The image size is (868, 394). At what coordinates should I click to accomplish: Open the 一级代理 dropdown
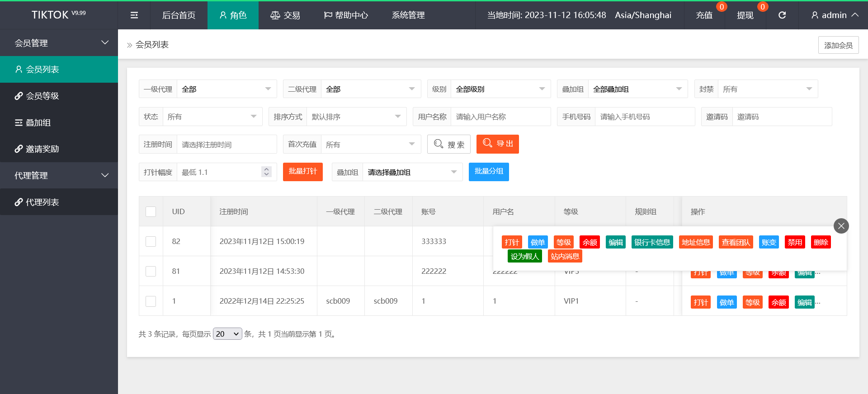(x=226, y=89)
